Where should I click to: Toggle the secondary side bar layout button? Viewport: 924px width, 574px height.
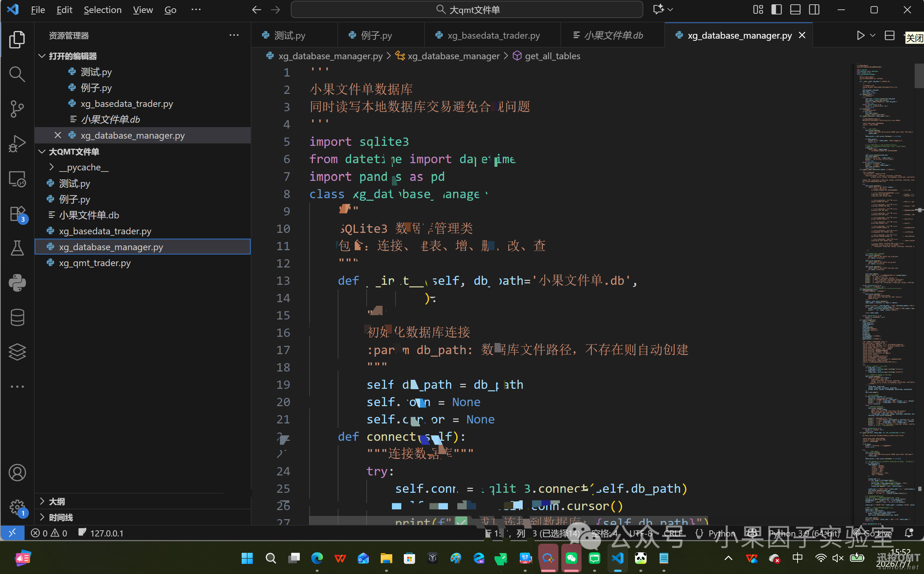point(814,10)
